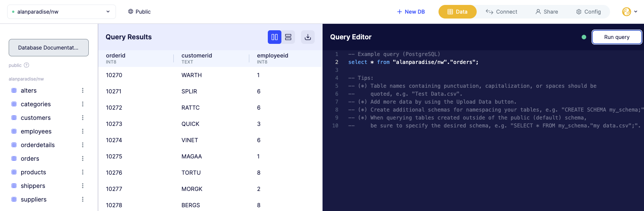Open Database Documentation button
The image size is (644, 211).
[49, 48]
